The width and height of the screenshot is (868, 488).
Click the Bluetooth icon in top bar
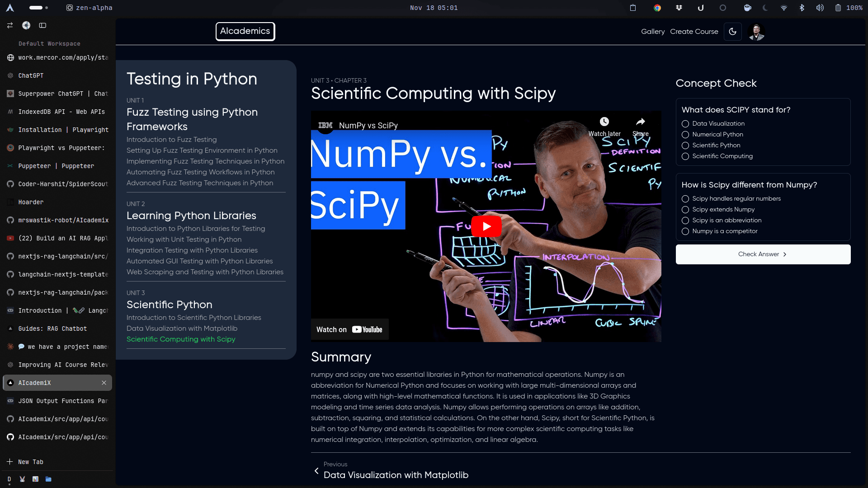pyautogui.click(x=802, y=8)
